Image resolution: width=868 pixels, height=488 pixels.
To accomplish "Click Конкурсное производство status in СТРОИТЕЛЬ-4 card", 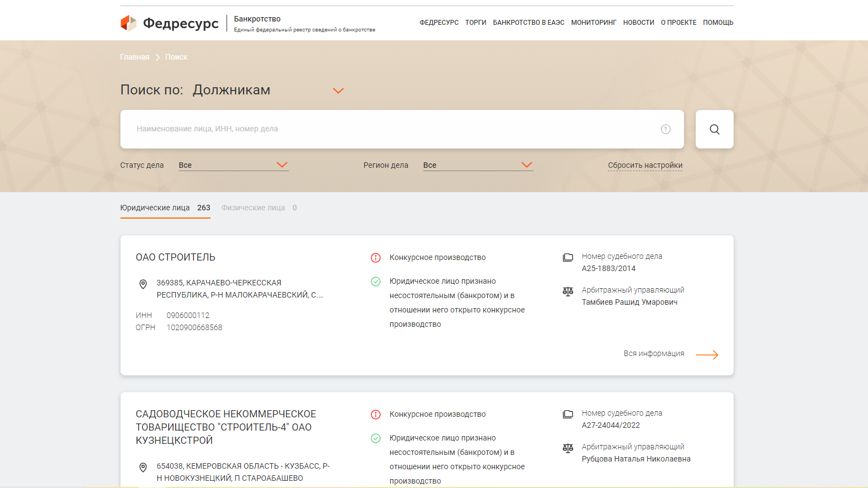I will [438, 415].
